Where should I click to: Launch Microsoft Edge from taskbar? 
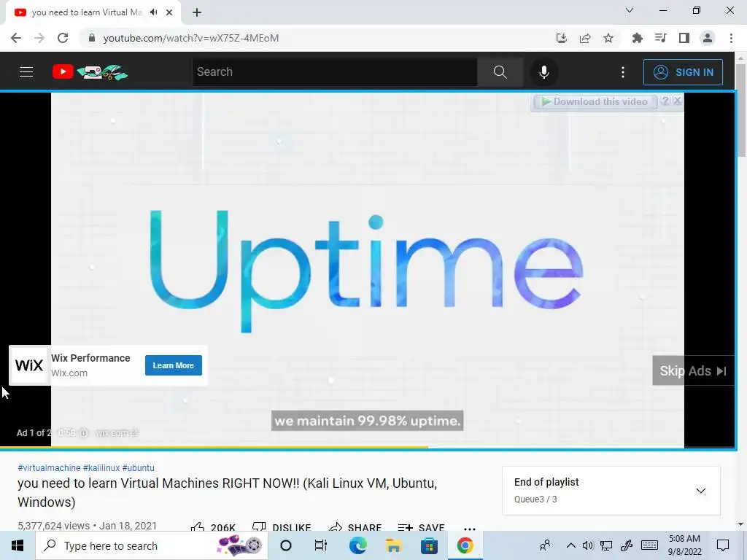tap(357, 545)
